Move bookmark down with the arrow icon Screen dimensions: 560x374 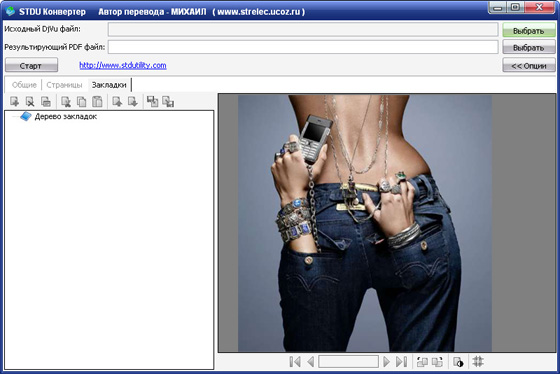pyautogui.click(x=133, y=102)
